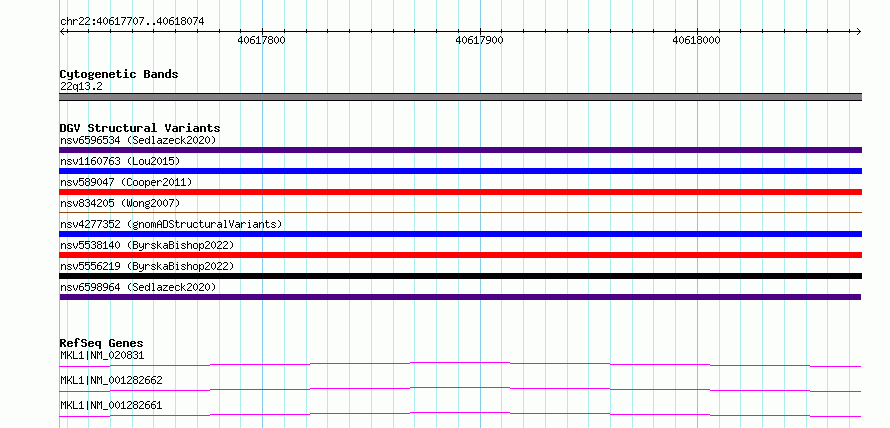
Task: Click the blue bar under nsv1160763
Action: click(461, 171)
